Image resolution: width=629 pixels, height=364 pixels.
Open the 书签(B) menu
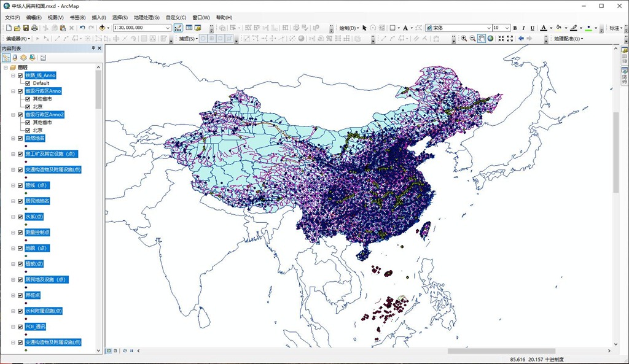point(77,17)
